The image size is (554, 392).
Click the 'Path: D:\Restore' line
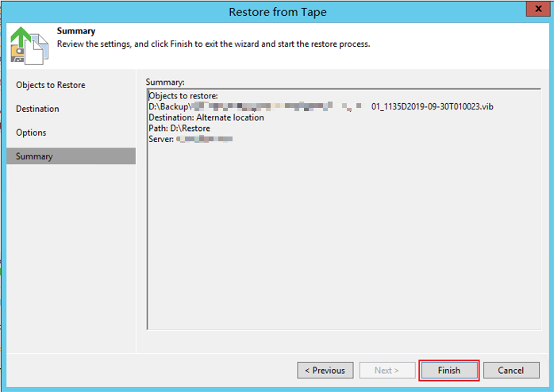pos(179,129)
